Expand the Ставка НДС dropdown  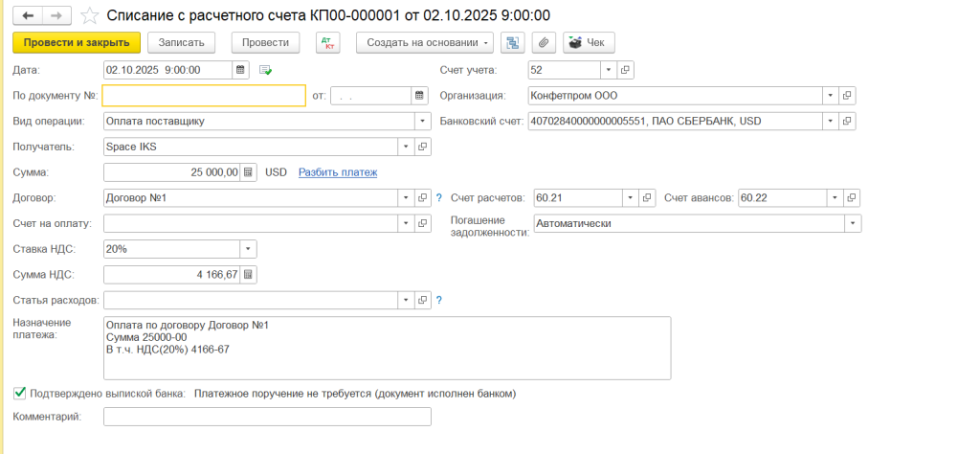pos(249,249)
